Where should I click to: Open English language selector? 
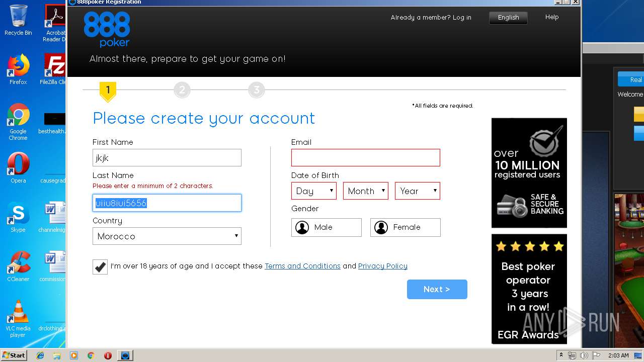pyautogui.click(x=508, y=18)
